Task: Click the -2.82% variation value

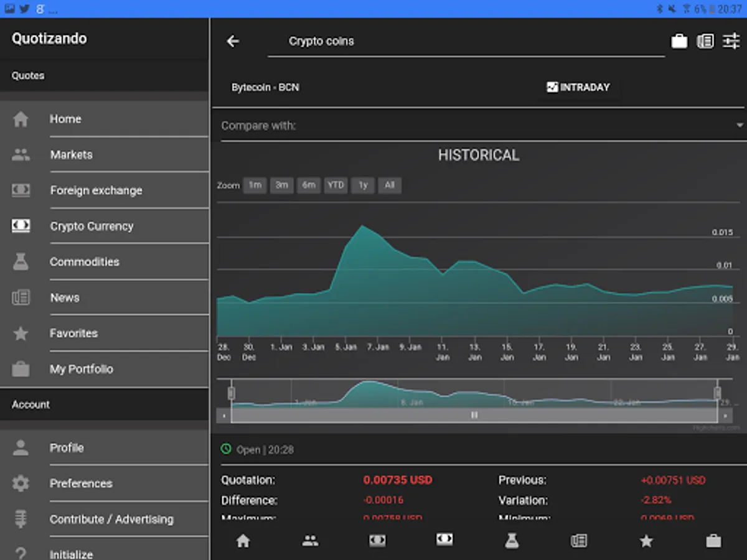Action: coord(656,500)
